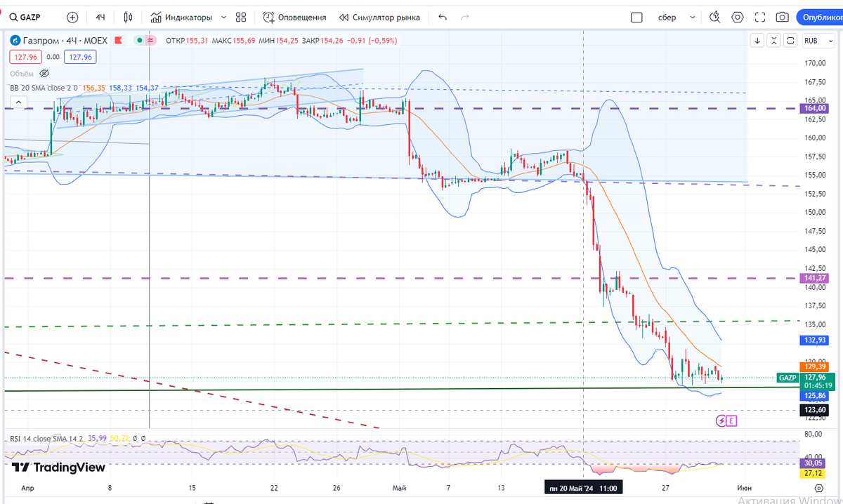Open time axis settings hexagon icon

tap(818, 487)
